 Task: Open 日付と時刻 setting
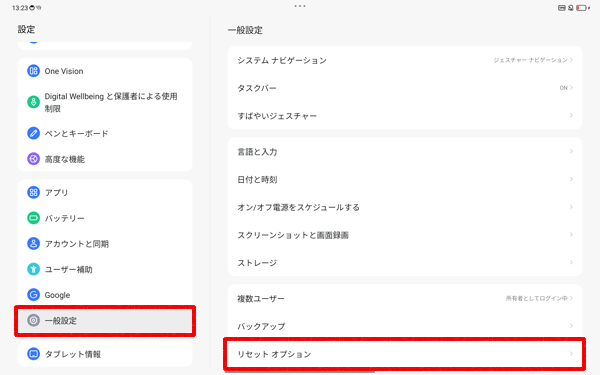coord(405,179)
